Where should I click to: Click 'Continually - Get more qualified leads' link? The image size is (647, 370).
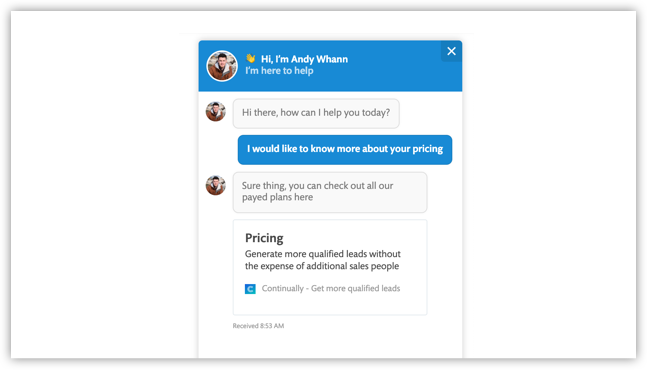coord(331,288)
